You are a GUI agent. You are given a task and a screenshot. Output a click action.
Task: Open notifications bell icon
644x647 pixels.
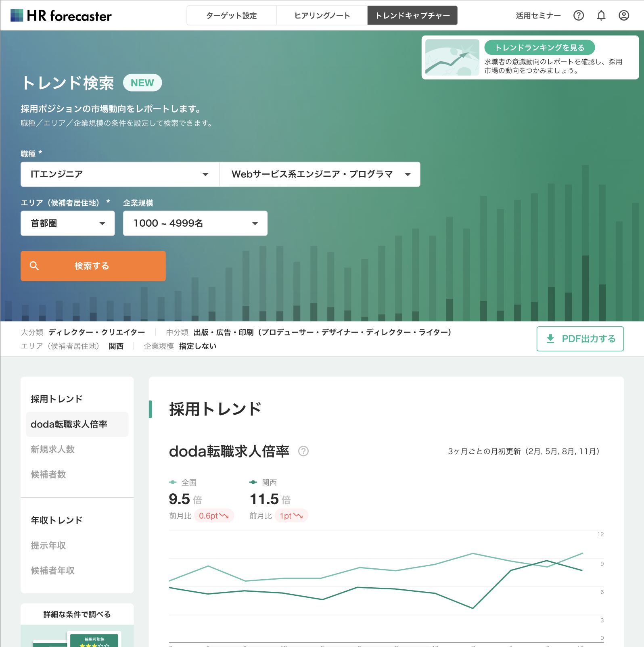pyautogui.click(x=601, y=15)
